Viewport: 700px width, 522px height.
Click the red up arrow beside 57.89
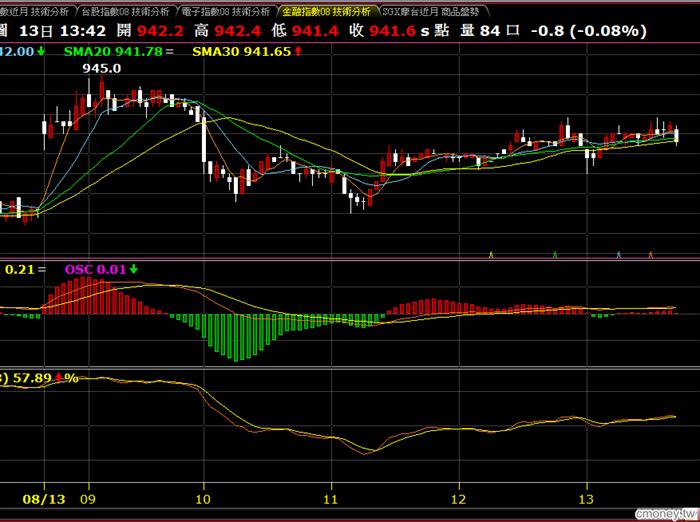pyautogui.click(x=58, y=378)
